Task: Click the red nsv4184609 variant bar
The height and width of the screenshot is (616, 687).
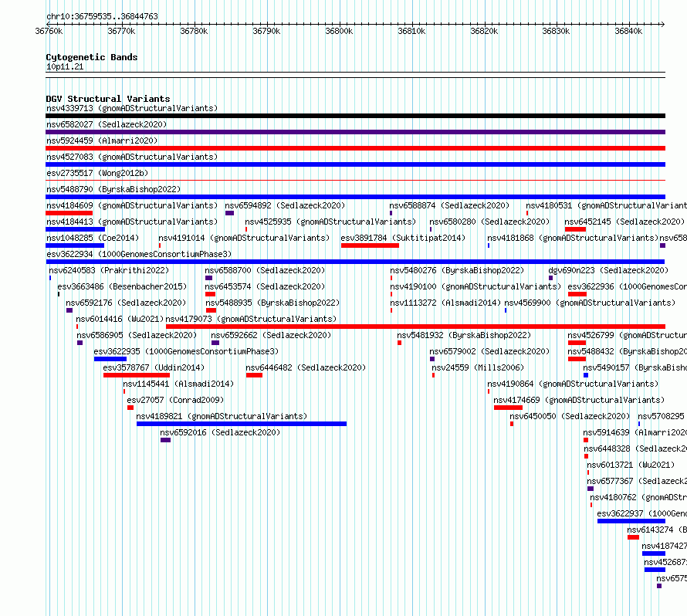Action: pyautogui.click(x=69, y=213)
